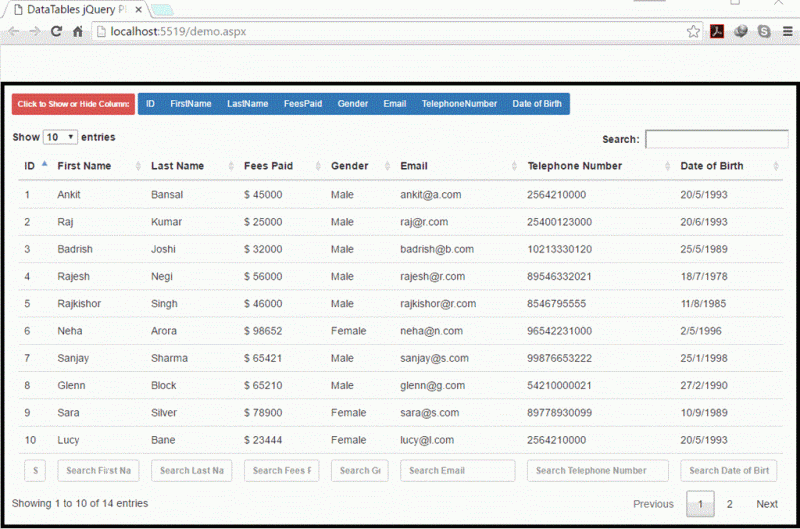Toggle ID column visibility
800x529 pixels.
click(x=150, y=104)
